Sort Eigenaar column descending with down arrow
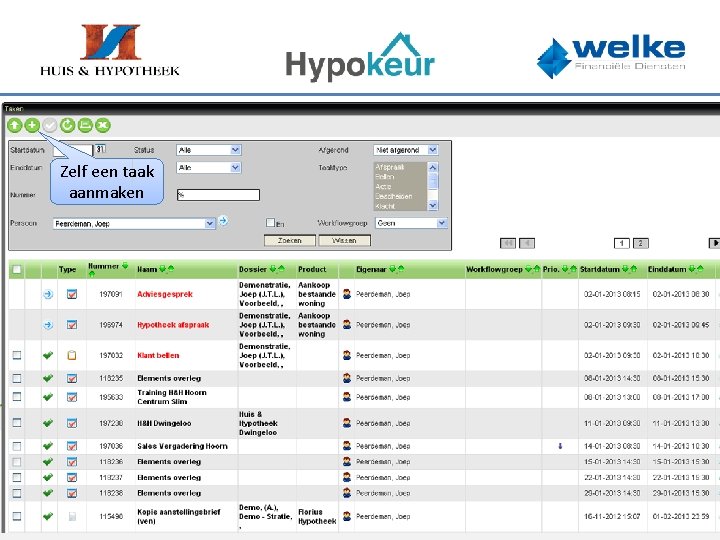Image resolution: width=720 pixels, height=540 pixels. [392, 269]
